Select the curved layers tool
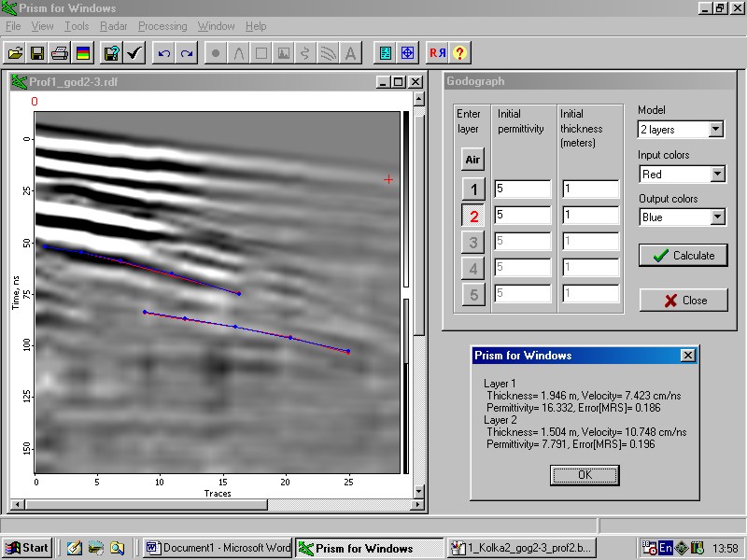The height and width of the screenshot is (560, 747). 329,53
